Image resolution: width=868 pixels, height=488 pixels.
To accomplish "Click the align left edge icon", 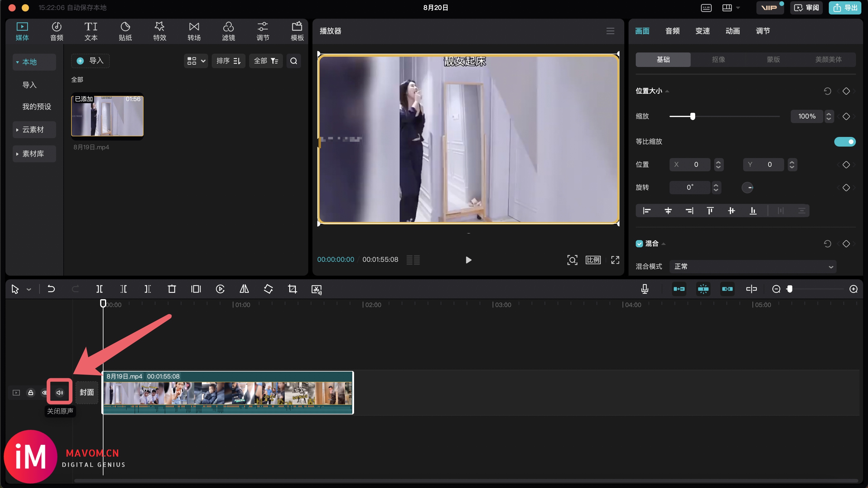I will [x=647, y=211].
